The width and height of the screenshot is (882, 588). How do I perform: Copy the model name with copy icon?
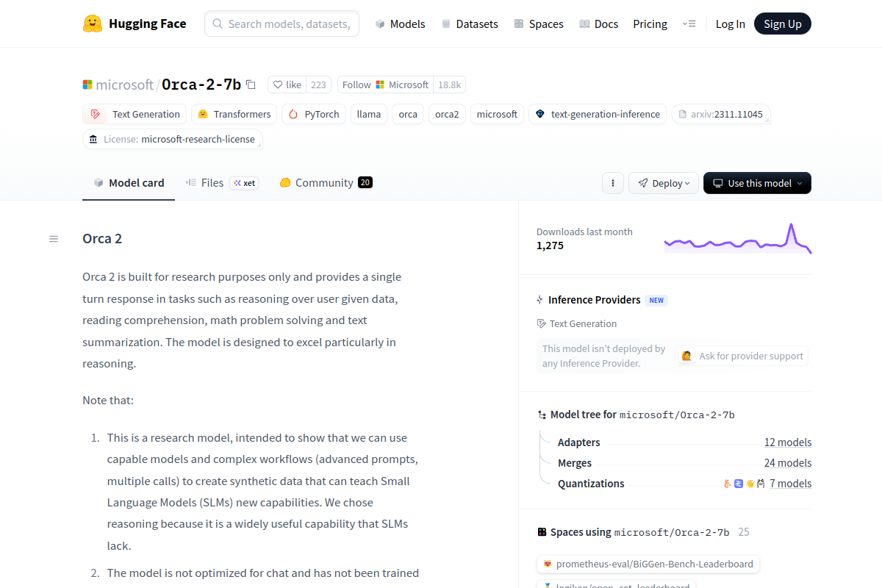point(251,85)
